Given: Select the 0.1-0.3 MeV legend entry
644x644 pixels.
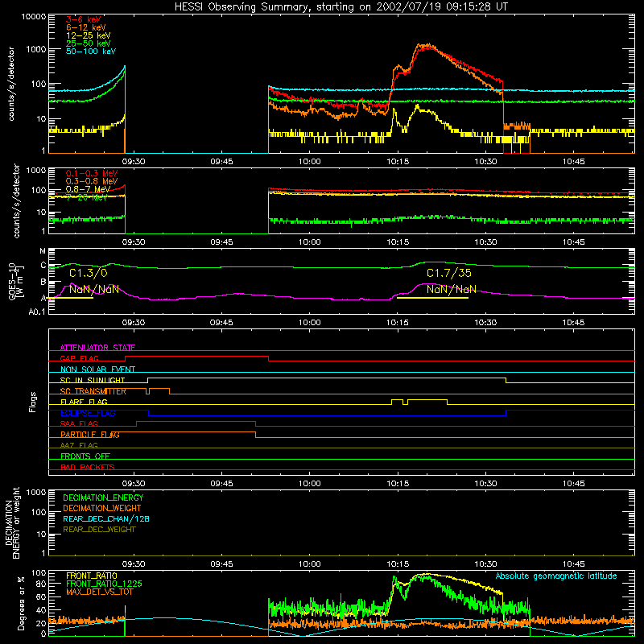Looking at the screenshot, I should point(92,173).
